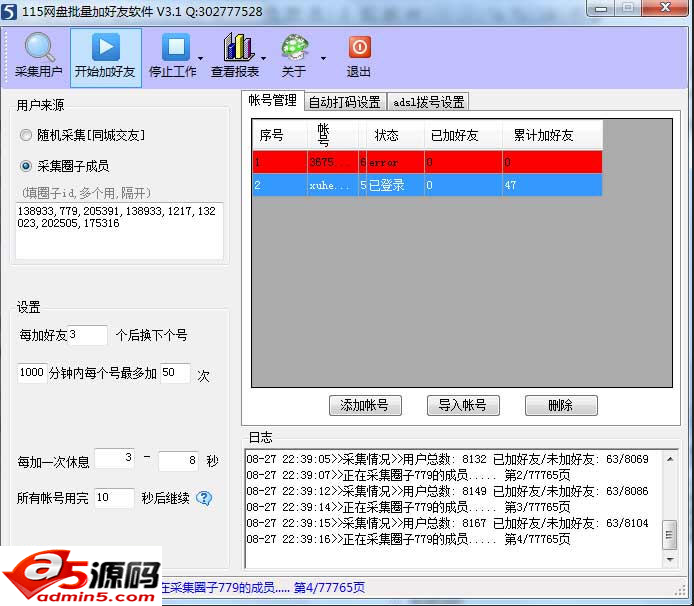The image size is (694, 606).
Task: Click log line timestamped 22:39:12
Action: 447,491
